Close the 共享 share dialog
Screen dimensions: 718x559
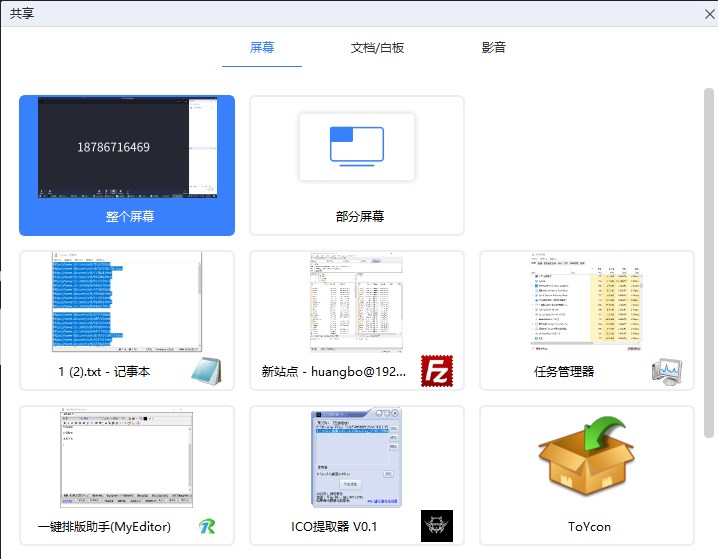(705, 13)
